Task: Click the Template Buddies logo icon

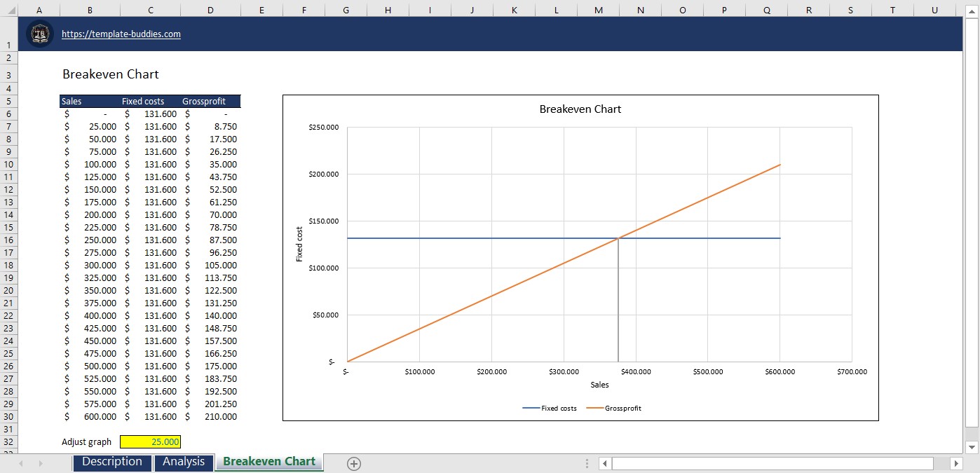Action: click(40, 34)
